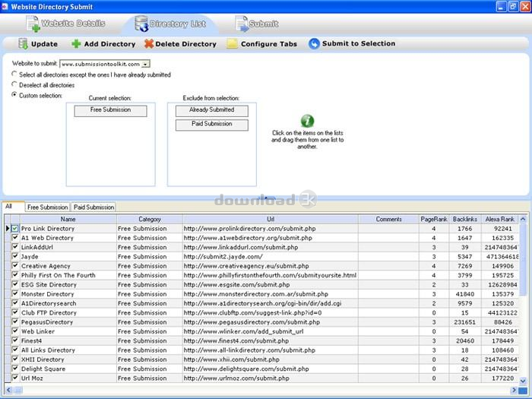Viewport: 532px width, 399px height.
Task: Sort by the Name column header
Action: (68, 219)
